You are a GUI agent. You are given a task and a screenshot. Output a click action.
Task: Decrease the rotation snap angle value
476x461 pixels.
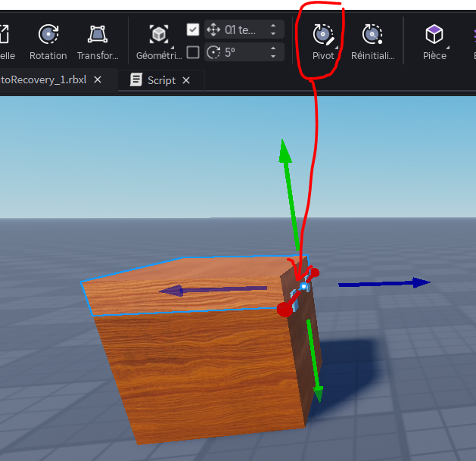273,56
